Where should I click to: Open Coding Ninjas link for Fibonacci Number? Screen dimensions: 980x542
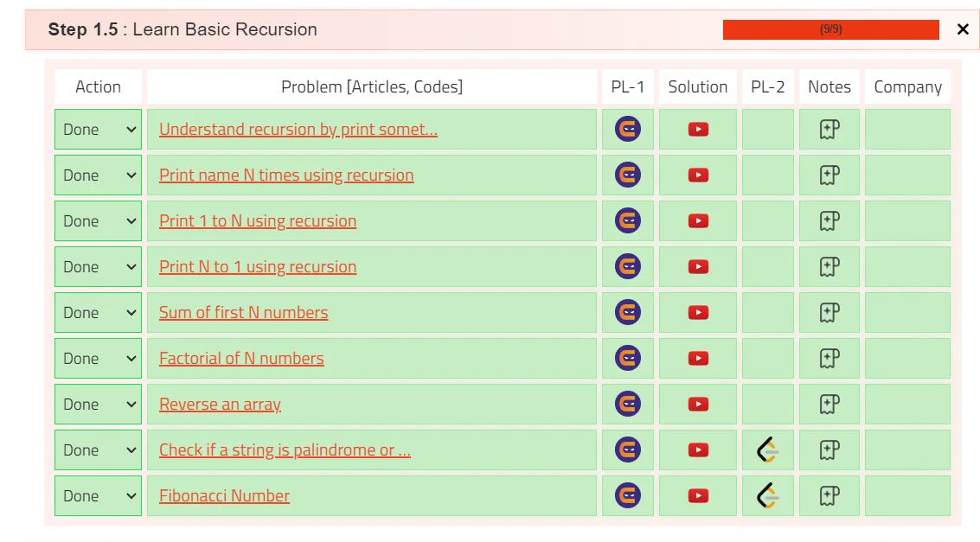pyautogui.click(x=628, y=495)
